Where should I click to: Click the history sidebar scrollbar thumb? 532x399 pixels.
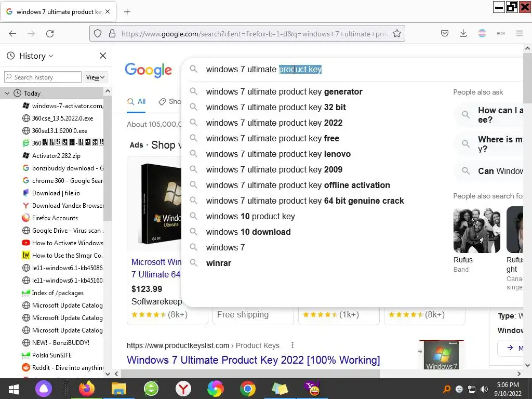point(107,158)
